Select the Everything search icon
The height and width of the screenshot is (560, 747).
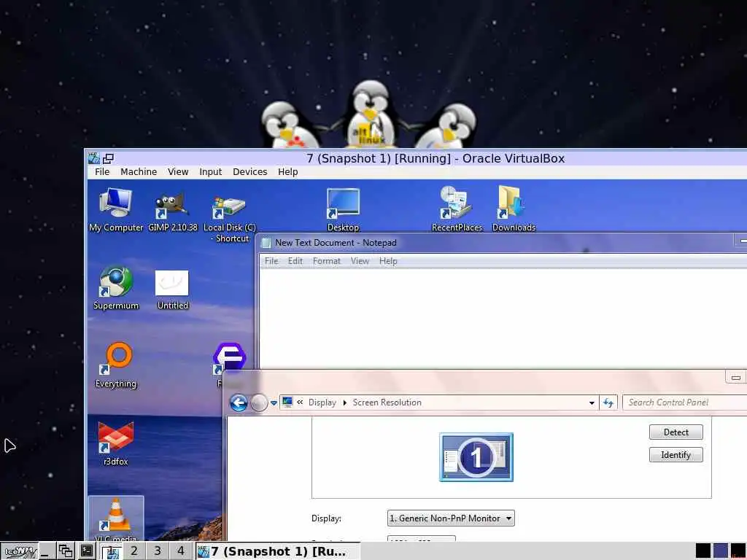point(116,366)
